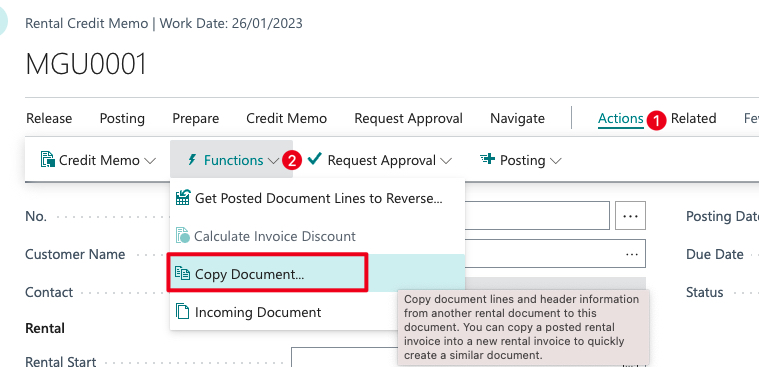This screenshot has width=759, height=367.
Task: Click the Contact field label
Action: pyautogui.click(x=49, y=292)
